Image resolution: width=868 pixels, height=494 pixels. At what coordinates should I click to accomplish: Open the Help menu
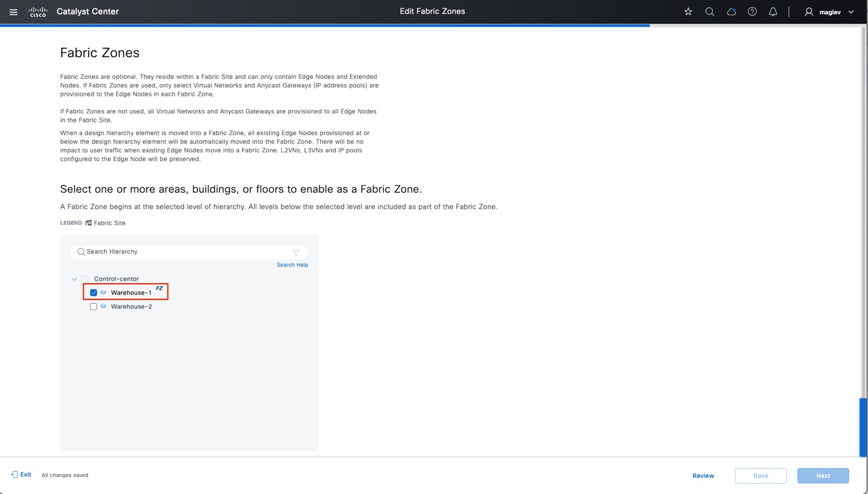pyautogui.click(x=752, y=12)
